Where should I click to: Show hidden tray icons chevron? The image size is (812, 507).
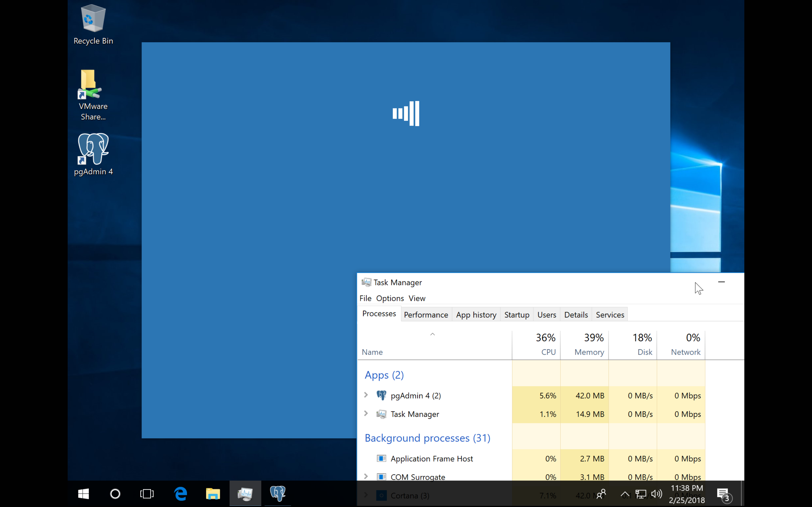(x=625, y=493)
